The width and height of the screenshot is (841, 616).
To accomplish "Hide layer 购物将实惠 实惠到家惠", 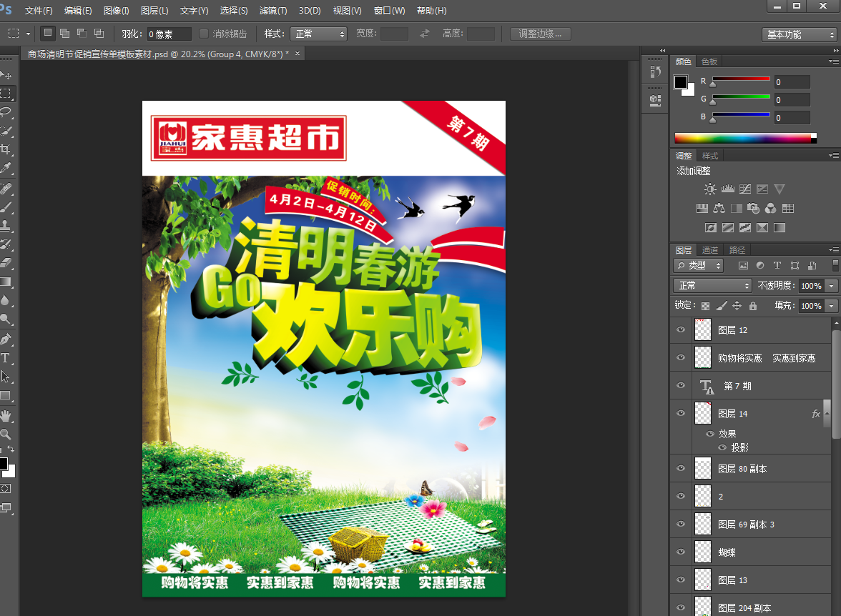I will [681, 357].
